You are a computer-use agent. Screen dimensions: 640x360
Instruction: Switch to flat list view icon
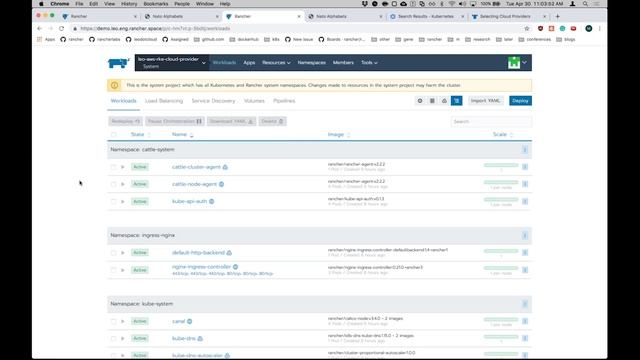432,101
